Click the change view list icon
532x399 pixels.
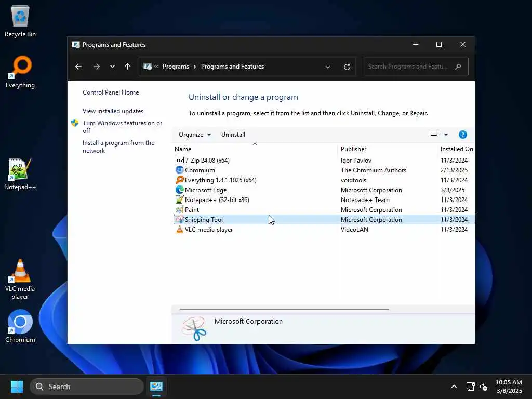point(434,135)
